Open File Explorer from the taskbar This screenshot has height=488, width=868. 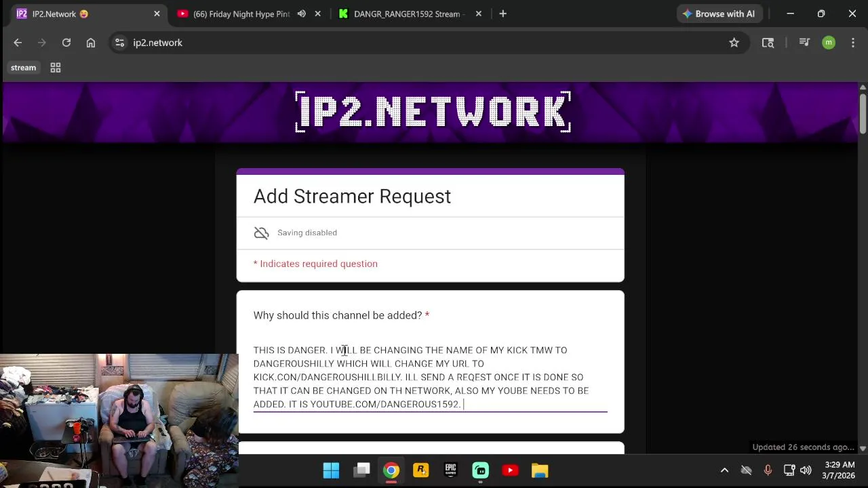point(540,470)
